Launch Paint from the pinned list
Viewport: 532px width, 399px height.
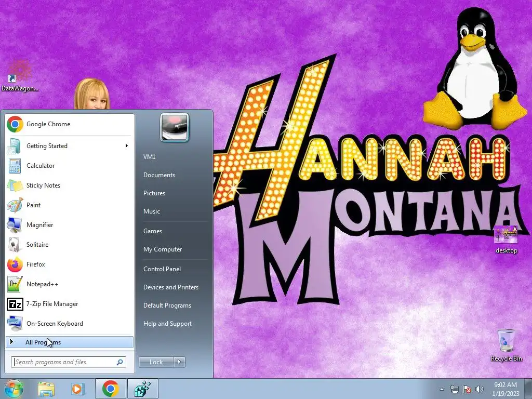[x=70, y=205]
